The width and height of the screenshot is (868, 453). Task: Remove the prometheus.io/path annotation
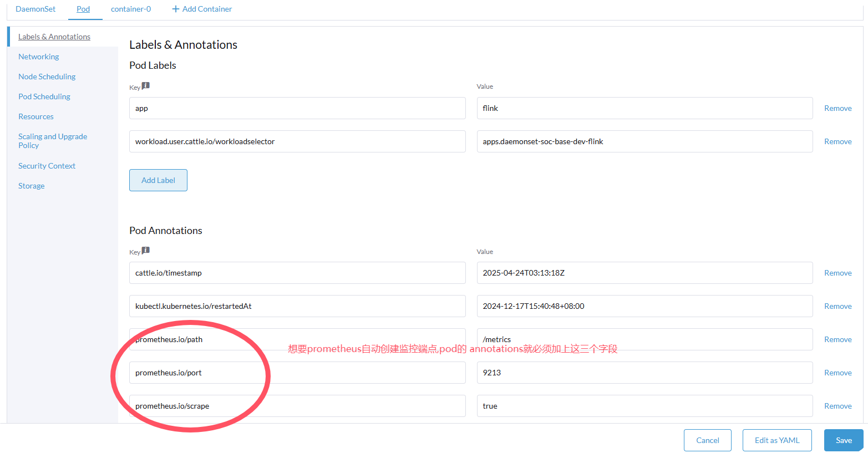pyautogui.click(x=838, y=339)
